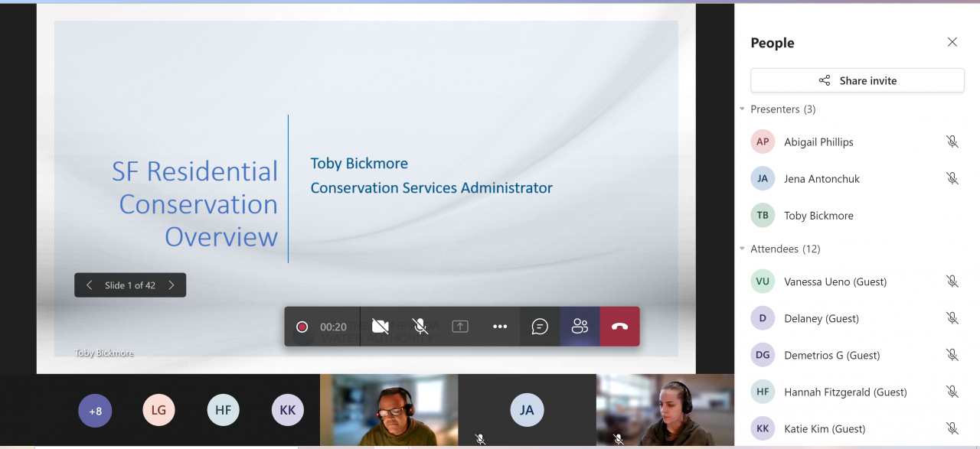The image size is (980, 449).
Task: Click LG participant tile
Action: [158, 411]
